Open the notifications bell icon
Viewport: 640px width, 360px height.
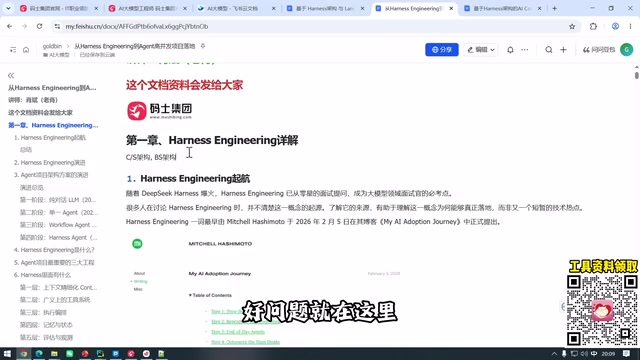tap(510, 50)
